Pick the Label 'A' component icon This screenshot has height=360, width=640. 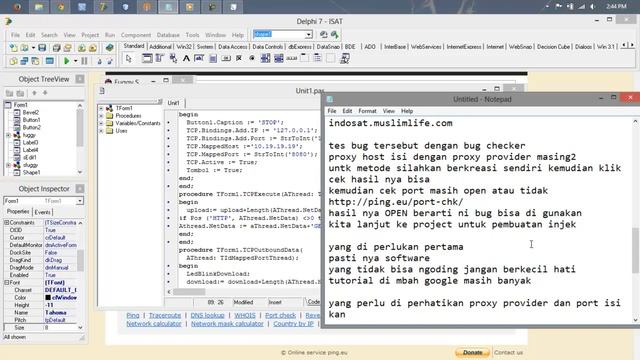click(186, 59)
